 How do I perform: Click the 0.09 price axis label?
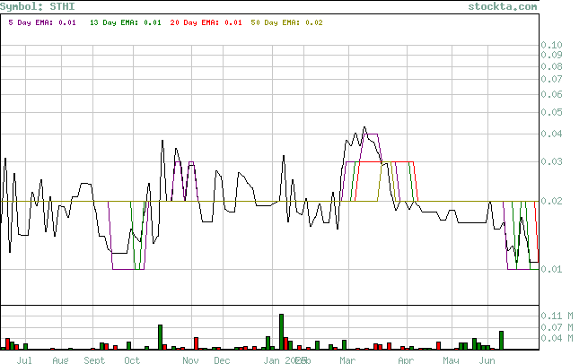pos(551,55)
